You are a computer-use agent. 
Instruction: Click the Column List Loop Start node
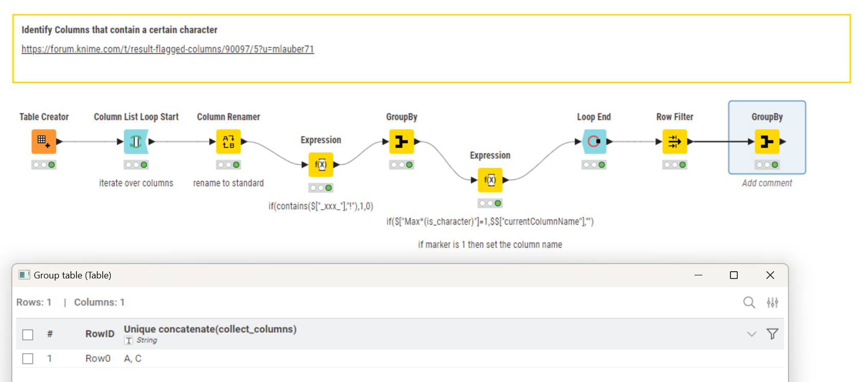click(x=136, y=142)
